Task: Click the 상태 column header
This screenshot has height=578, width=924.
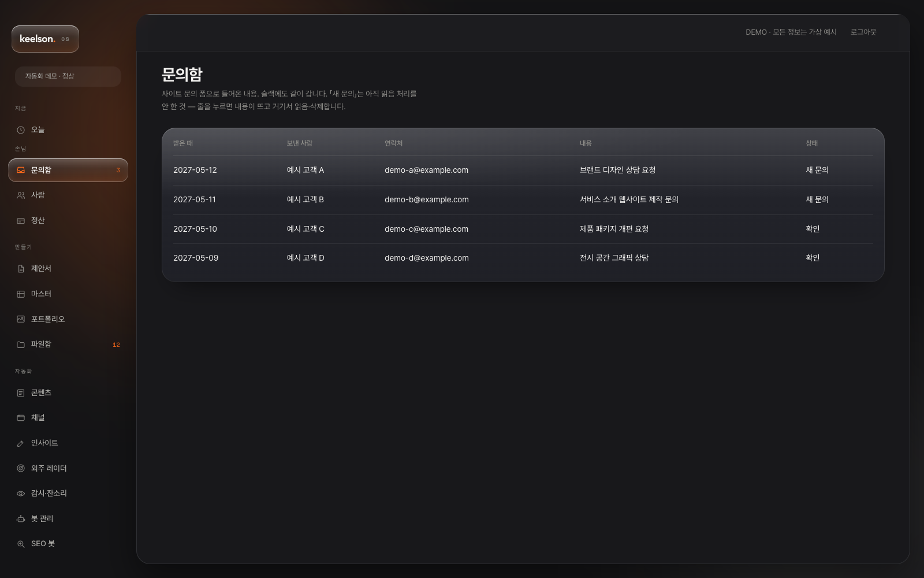Action: click(x=812, y=143)
